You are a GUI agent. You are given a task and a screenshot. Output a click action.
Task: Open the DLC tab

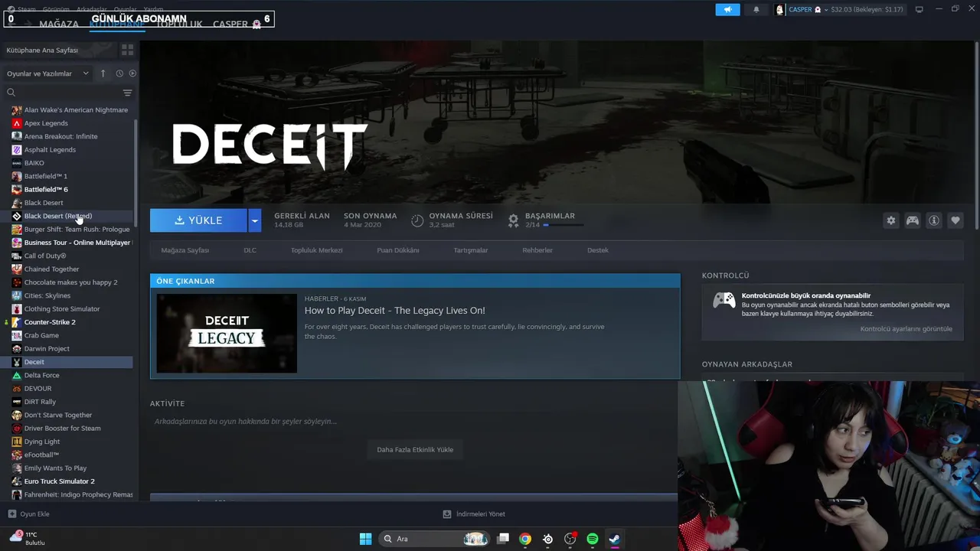(x=250, y=250)
